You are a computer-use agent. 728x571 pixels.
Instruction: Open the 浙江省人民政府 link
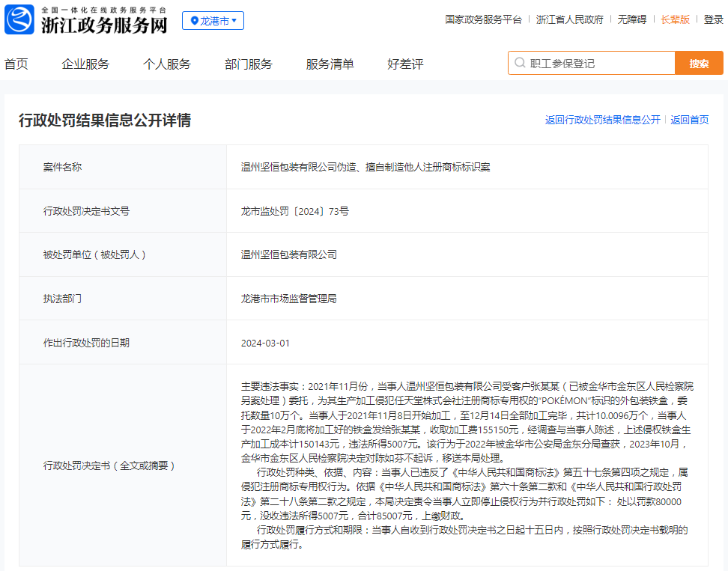pyautogui.click(x=570, y=19)
